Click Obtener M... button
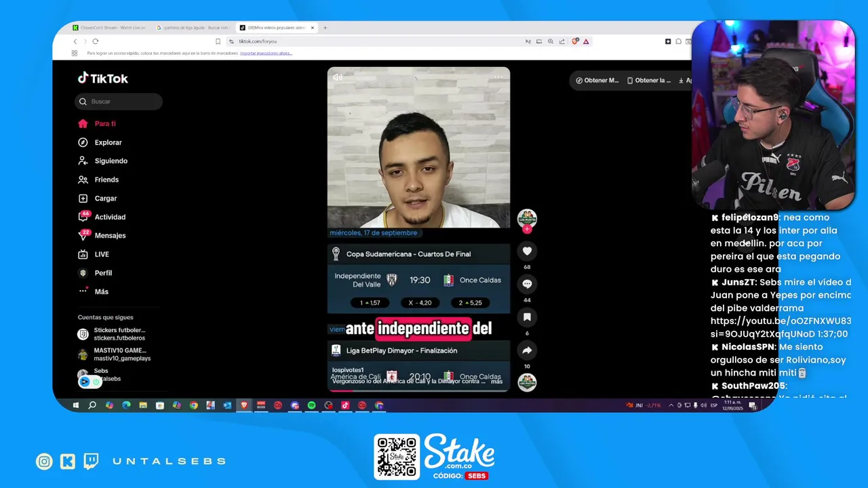The image size is (868, 488). click(x=597, y=80)
